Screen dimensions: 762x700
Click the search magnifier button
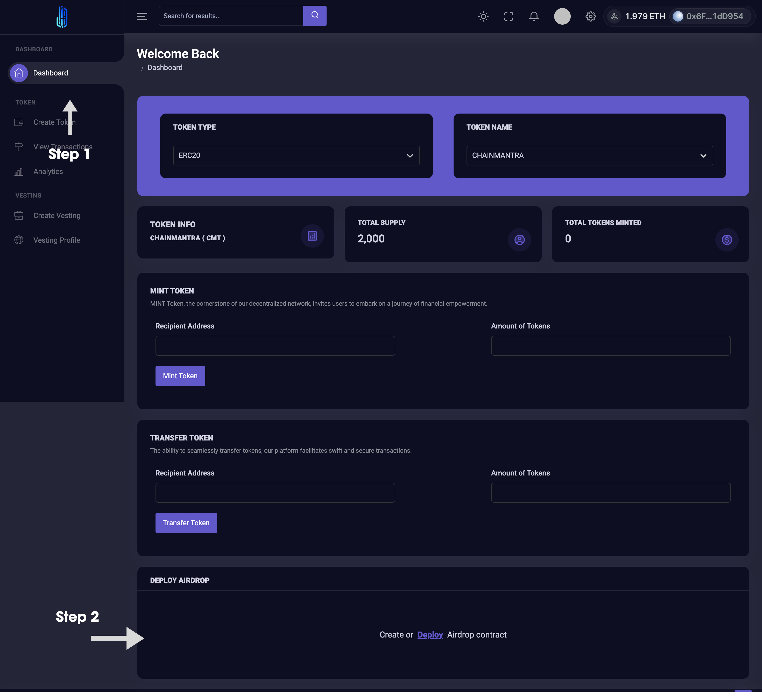pyautogui.click(x=314, y=16)
